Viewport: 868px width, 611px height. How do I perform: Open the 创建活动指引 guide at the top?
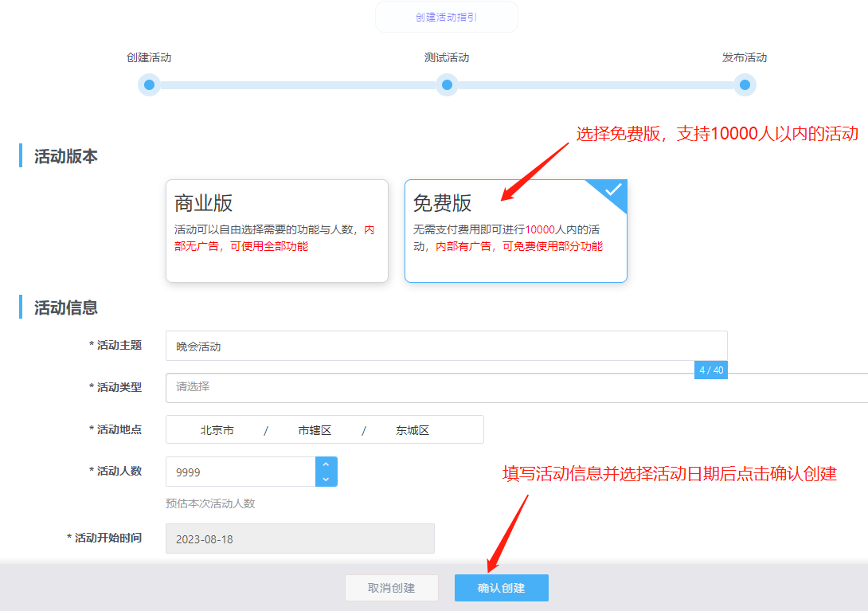(x=447, y=17)
